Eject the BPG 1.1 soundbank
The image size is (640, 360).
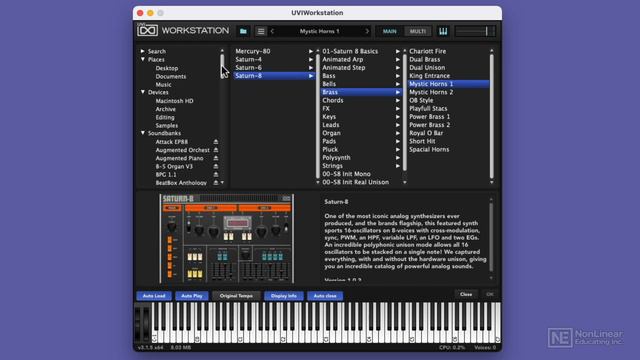[216, 175]
